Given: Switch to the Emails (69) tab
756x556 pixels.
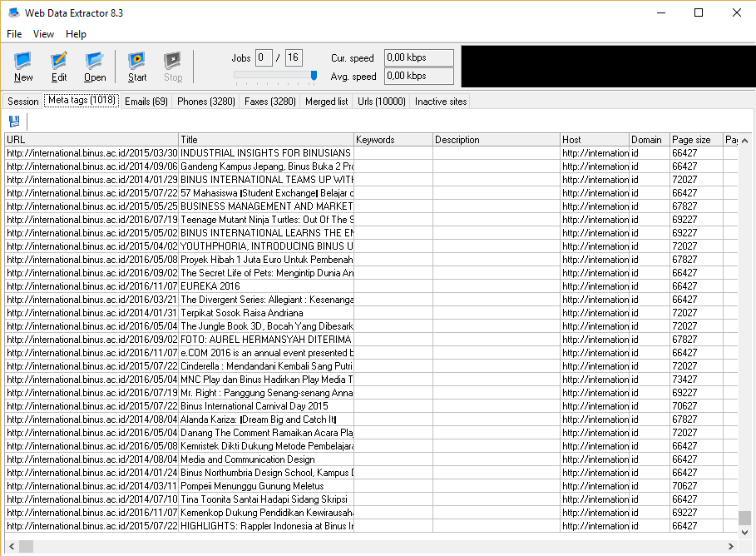Looking at the screenshot, I should [146, 102].
